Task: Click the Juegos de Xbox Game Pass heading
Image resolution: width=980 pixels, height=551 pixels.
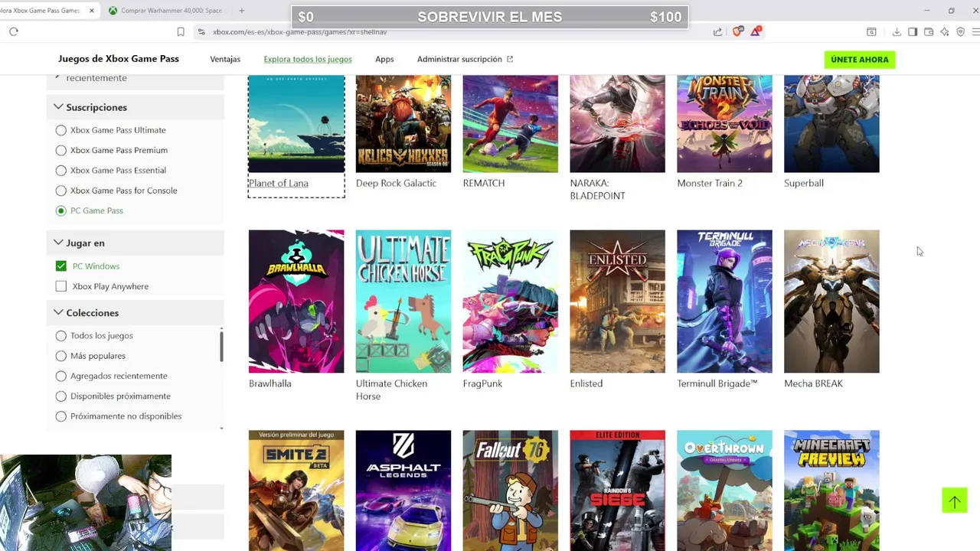Action: coord(119,59)
